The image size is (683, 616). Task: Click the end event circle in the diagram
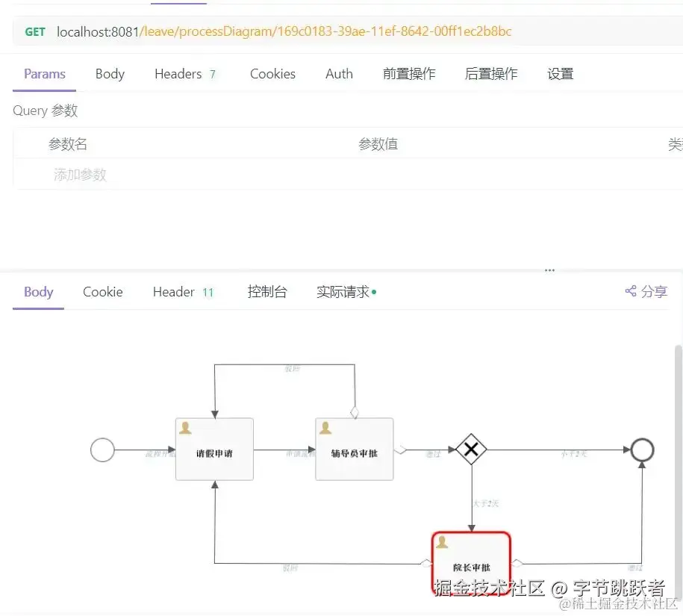(x=640, y=449)
